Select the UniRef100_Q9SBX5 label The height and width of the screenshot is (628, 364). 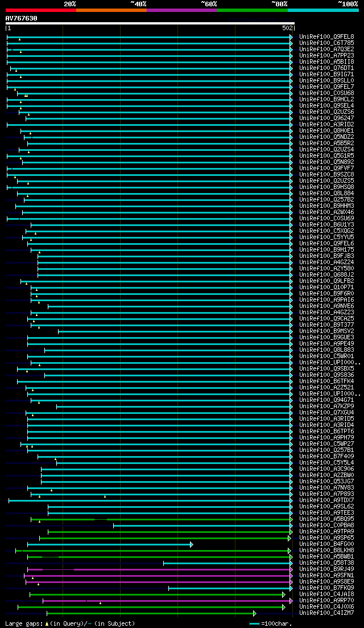326,368
